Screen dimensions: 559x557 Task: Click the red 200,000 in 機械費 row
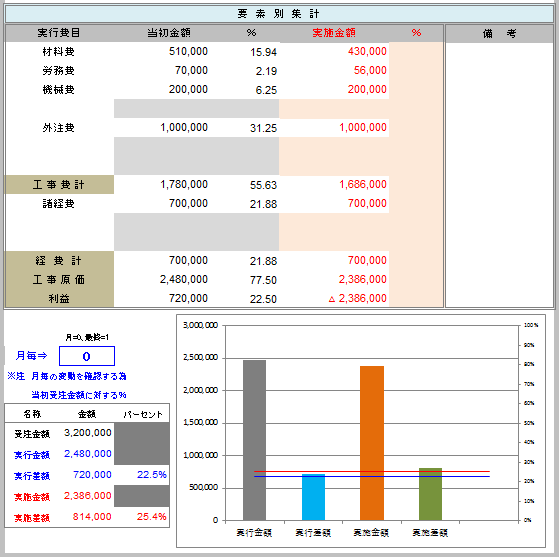tap(367, 89)
